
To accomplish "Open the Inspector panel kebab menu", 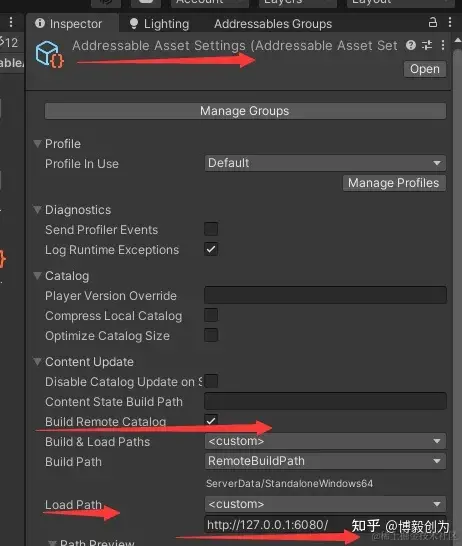I will pos(450,22).
